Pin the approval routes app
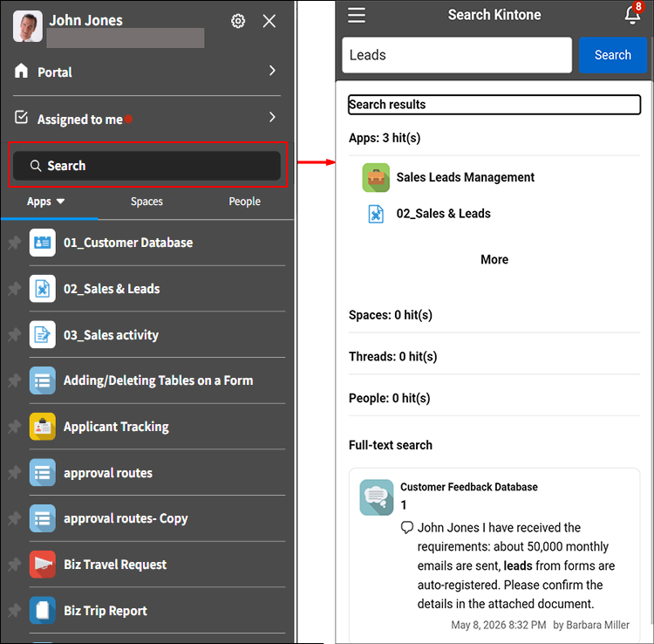 click(x=15, y=472)
